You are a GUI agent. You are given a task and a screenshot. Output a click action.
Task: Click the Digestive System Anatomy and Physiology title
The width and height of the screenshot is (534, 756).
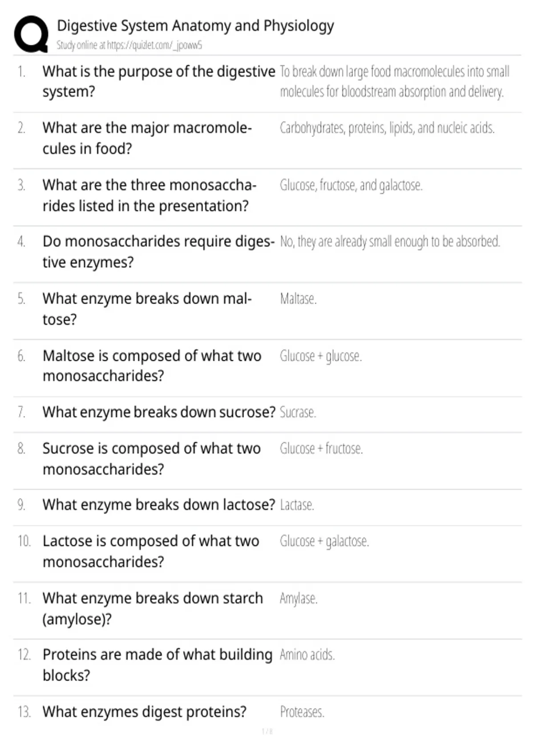[x=195, y=26]
